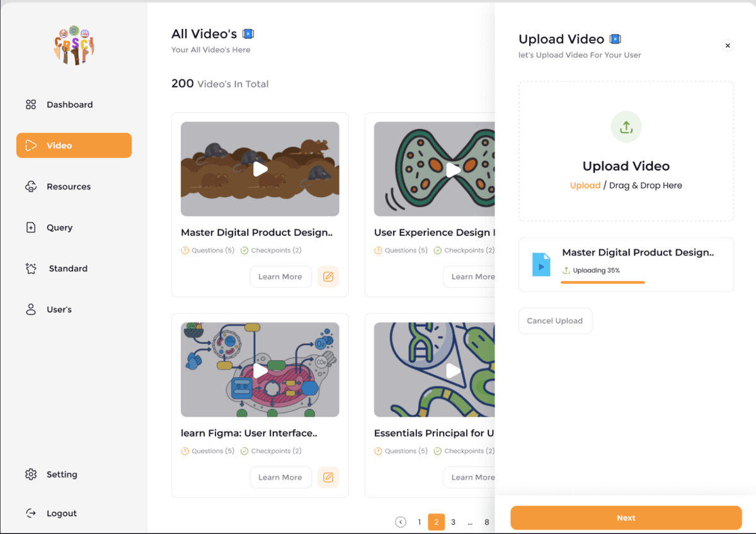The height and width of the screenshot is (534, 756).
Task: Click the upload arrow icon in drop zone
Action: (626, 127)
